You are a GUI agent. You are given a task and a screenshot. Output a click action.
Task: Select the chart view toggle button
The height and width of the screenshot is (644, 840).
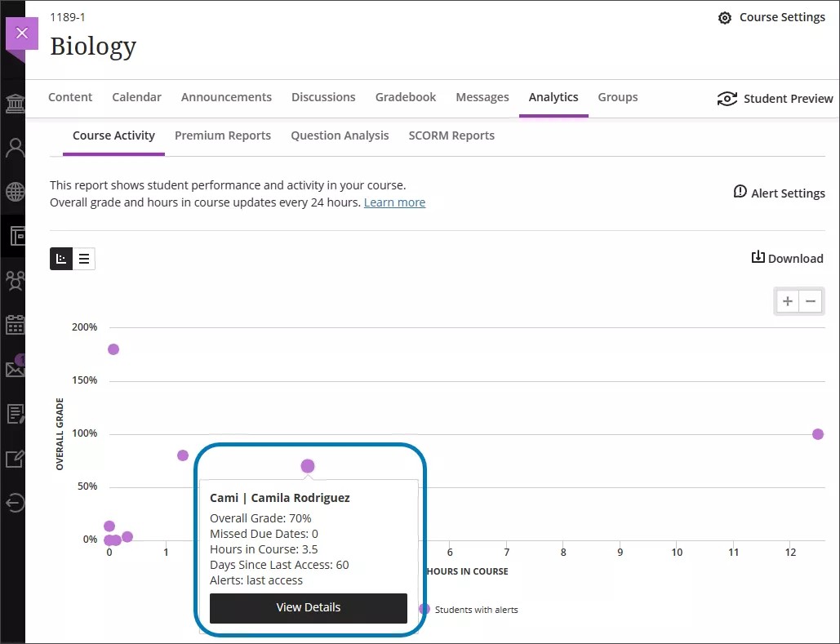pos(60,258)
